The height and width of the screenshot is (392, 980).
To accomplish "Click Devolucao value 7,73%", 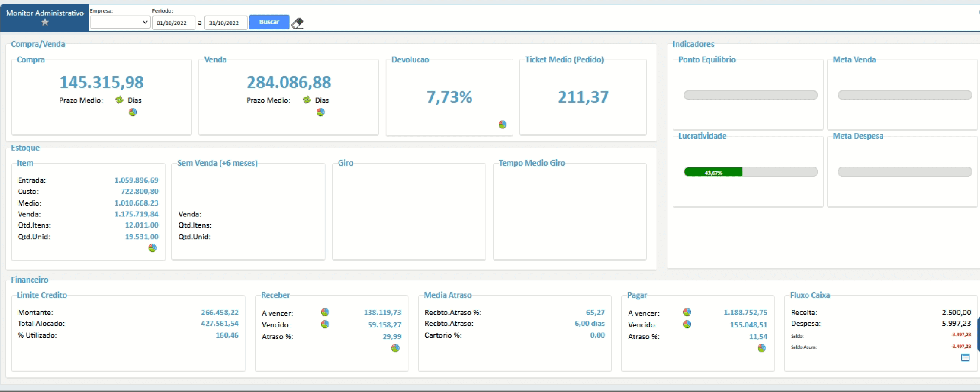I will tap(449, 97).
